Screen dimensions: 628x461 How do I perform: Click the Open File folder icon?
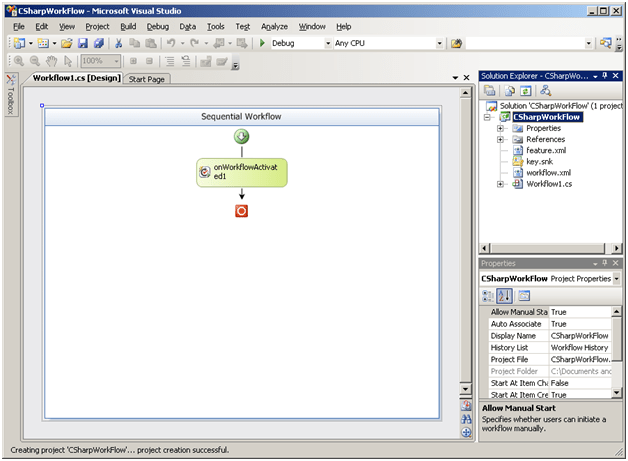pos(66,44)
